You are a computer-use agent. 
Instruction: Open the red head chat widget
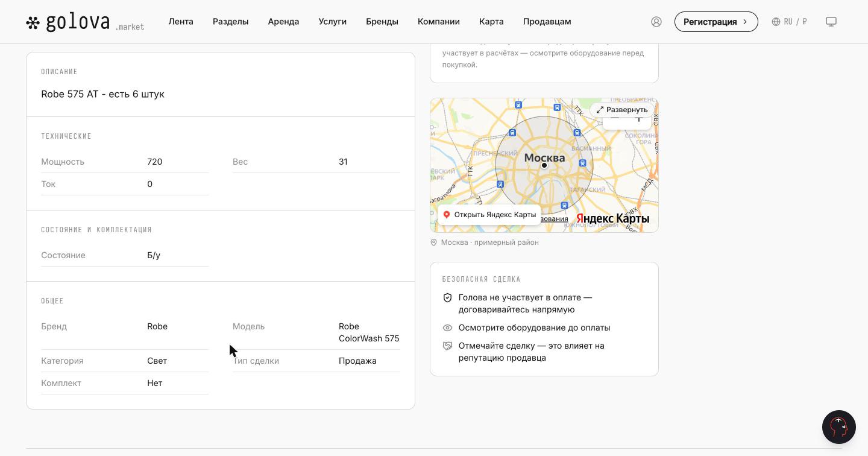pyautogui.click(x=839, y=427)
